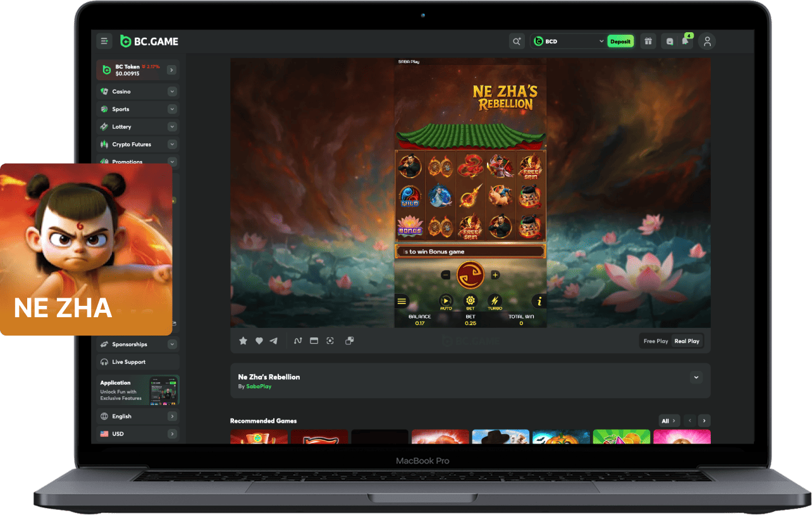The image size is (812, 515).
Task: Click the gift rewards icon in header
Action: (x=648, y=42)
